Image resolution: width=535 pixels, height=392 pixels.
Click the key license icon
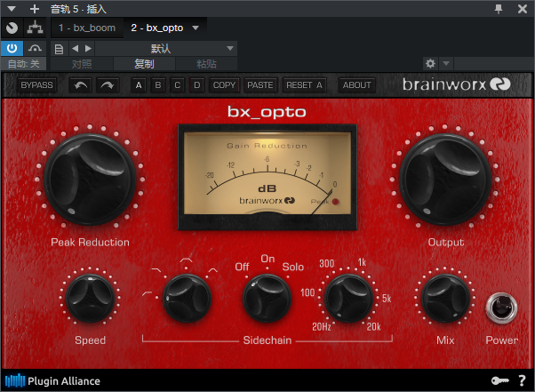(499, 381)
